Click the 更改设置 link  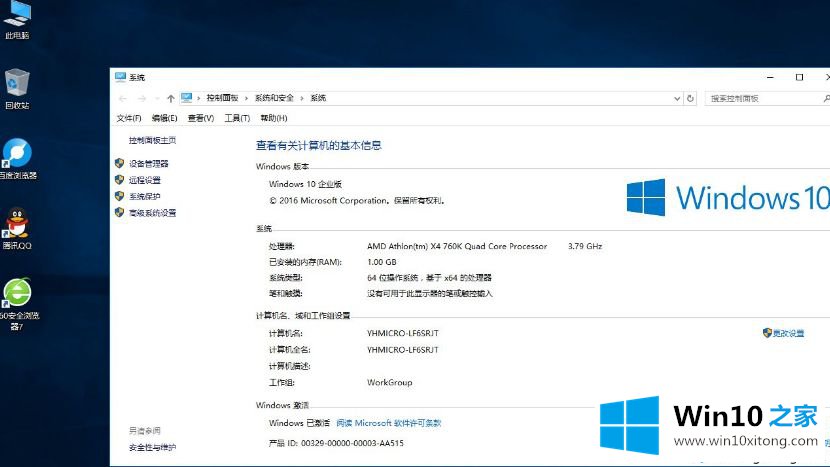pos(788,333)
